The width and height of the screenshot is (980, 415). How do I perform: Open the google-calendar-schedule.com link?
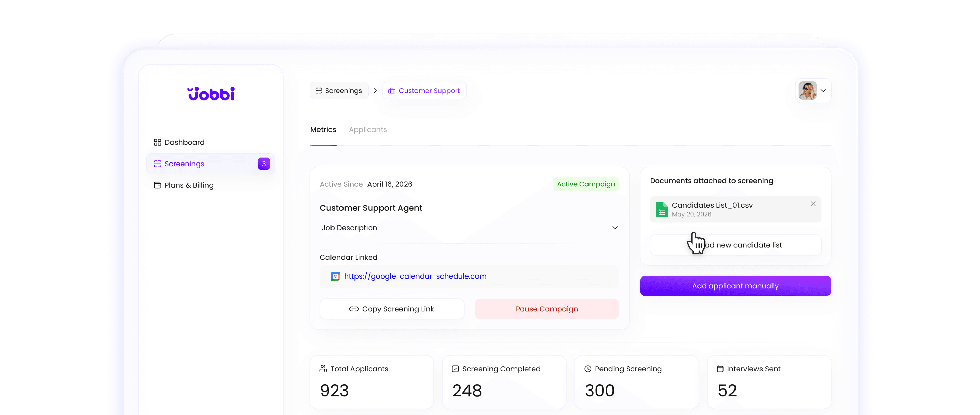pyautogui.click(x=415, y=276)
